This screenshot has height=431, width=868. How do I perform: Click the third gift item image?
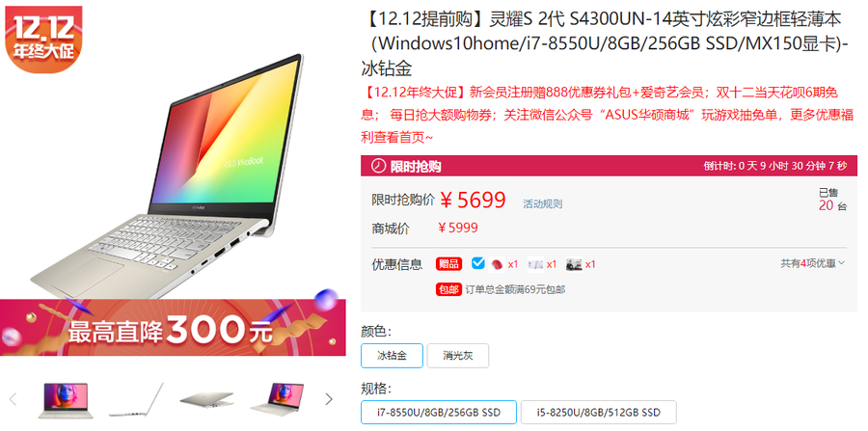[574, 264]
